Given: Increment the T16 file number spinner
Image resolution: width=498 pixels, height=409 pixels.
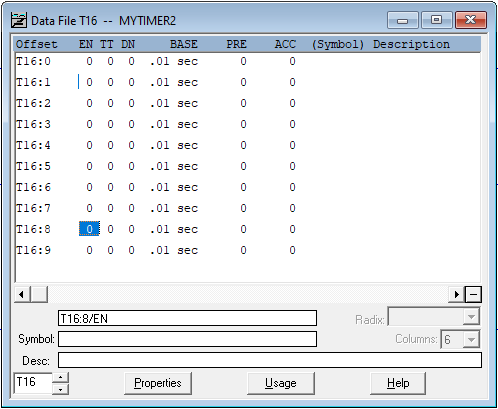Looking at the screenshot, I should [60, 378].
